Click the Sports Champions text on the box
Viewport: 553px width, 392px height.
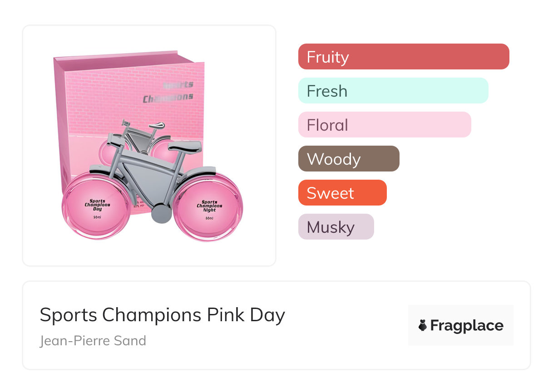point(169,92)
